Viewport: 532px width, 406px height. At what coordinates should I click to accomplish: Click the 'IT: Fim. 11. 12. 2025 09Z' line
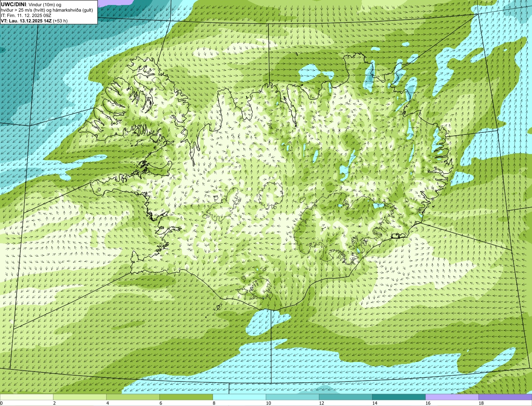tap(26, 15)
